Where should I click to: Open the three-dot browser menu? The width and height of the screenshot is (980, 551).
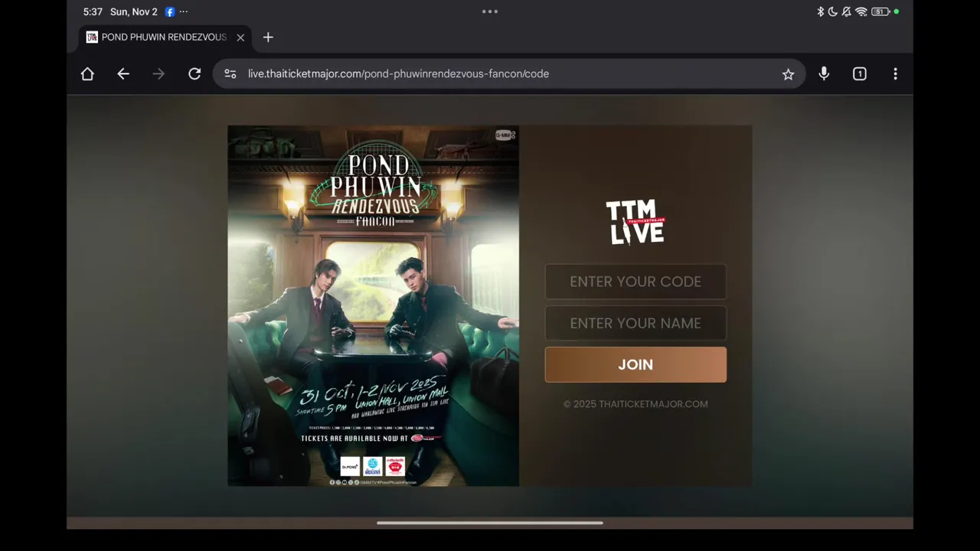pos(895,74)
